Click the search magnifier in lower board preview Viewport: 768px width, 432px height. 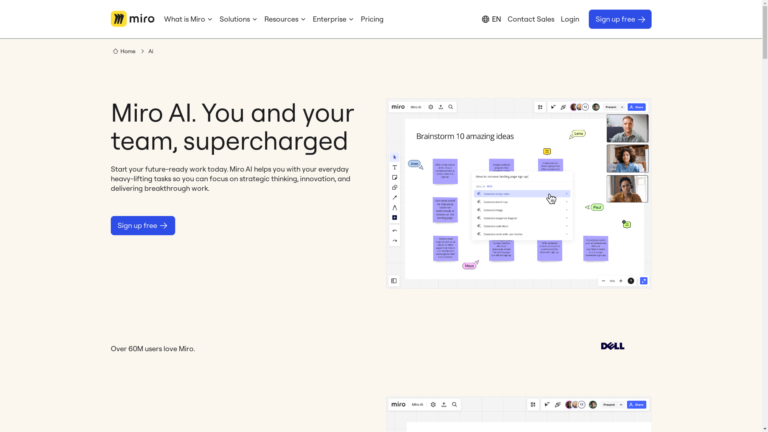pyautogui.click(x=455, y=405)
